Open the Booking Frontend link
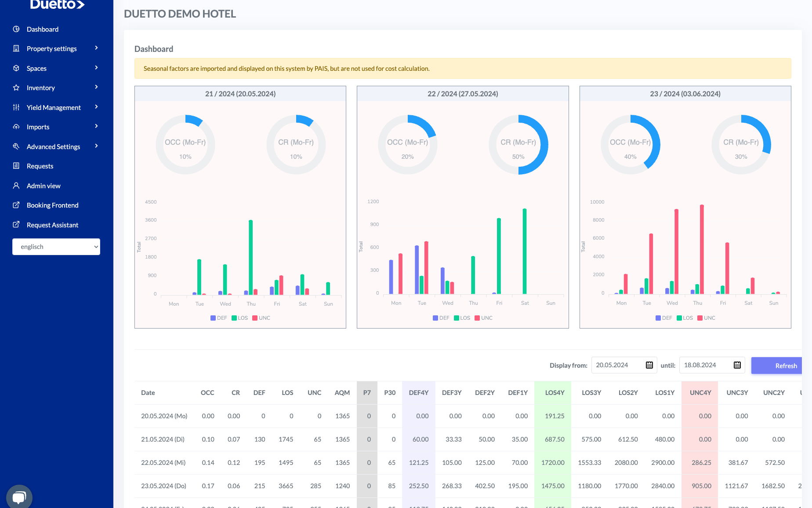Image resolution: width=812 pixels, height=508 pixels. tap(52, 205)
